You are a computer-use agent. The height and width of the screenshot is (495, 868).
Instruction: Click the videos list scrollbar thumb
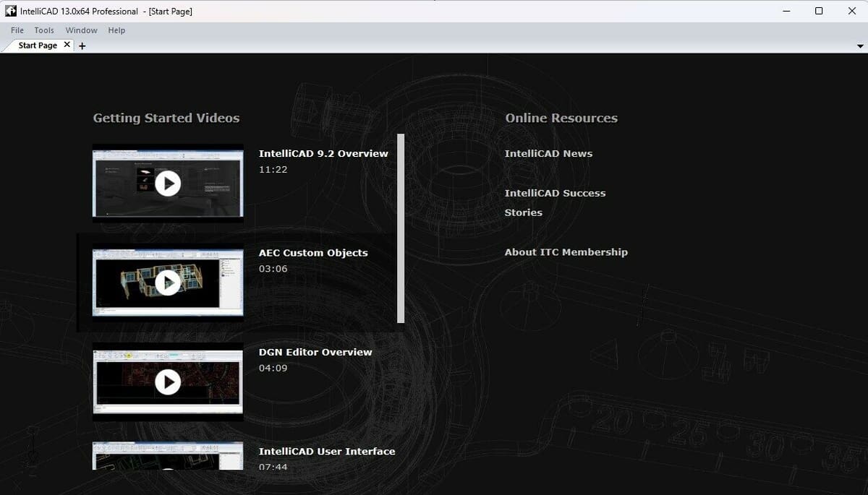click(x=401, y=228)
